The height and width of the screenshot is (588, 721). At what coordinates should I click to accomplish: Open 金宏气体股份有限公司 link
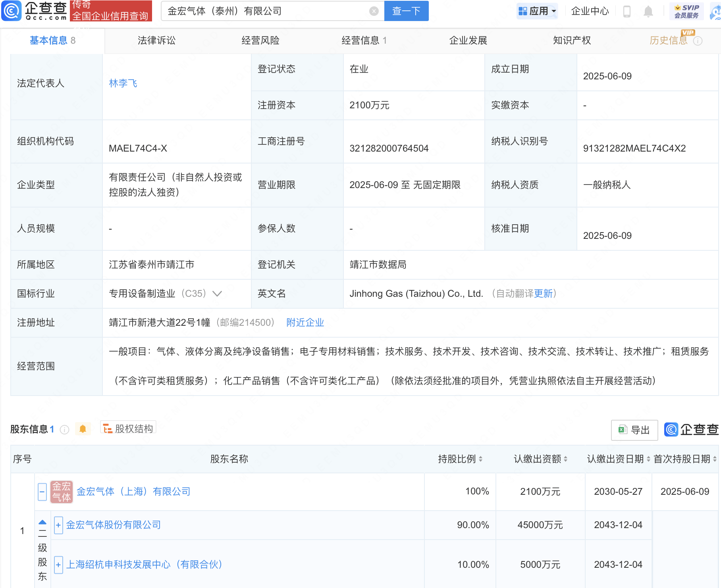tap(114, 525)
